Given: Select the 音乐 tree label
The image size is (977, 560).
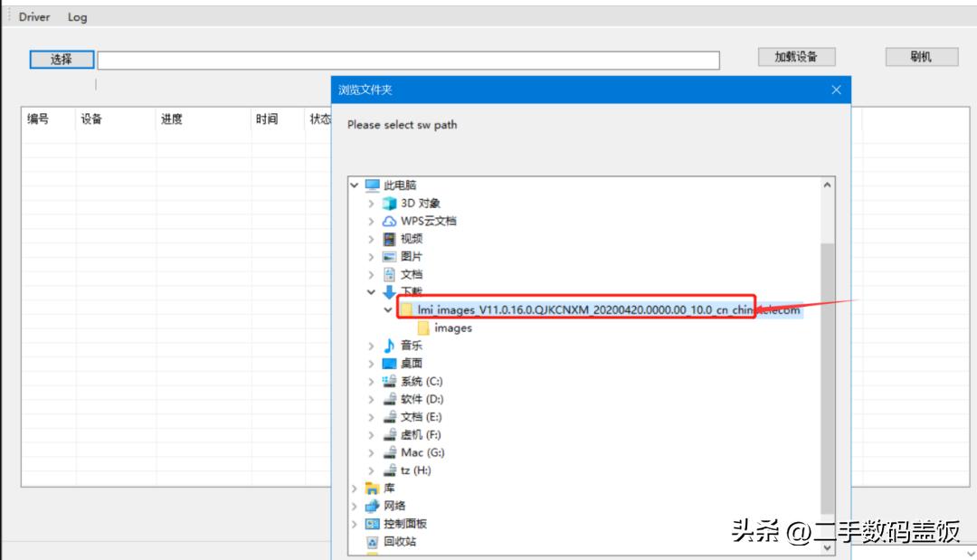Looking at the screenshot, I should pos(412,345).
